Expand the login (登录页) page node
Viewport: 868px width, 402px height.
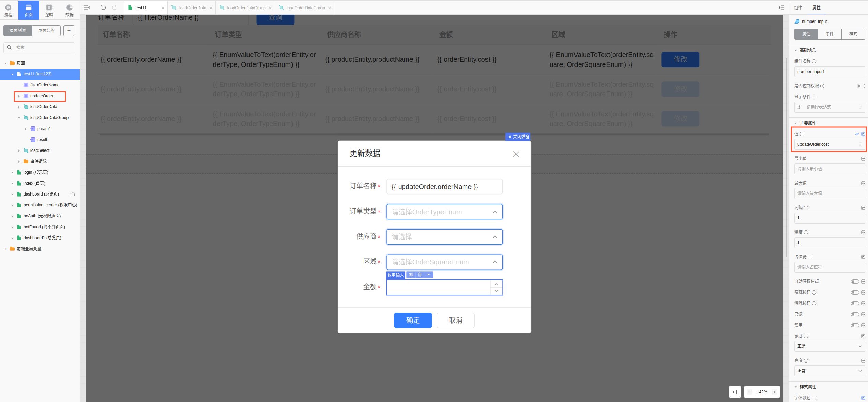click(x=12, y=173)
